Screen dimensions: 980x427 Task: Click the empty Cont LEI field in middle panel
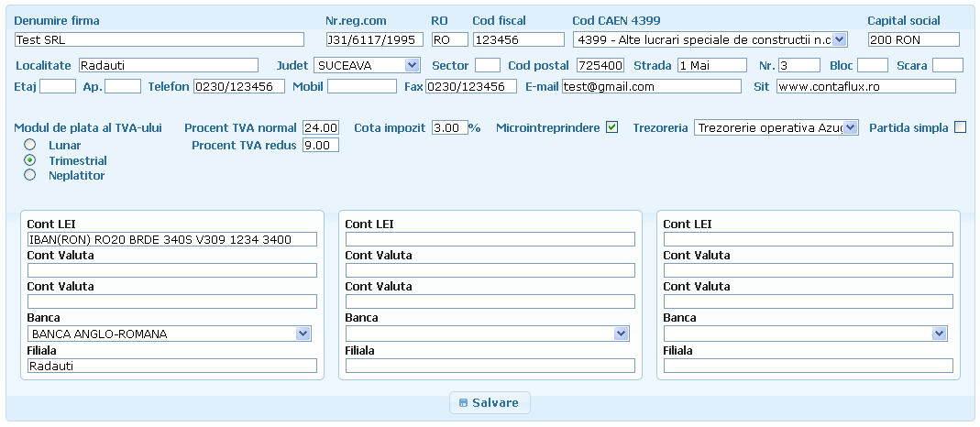[x=490, y=239]
